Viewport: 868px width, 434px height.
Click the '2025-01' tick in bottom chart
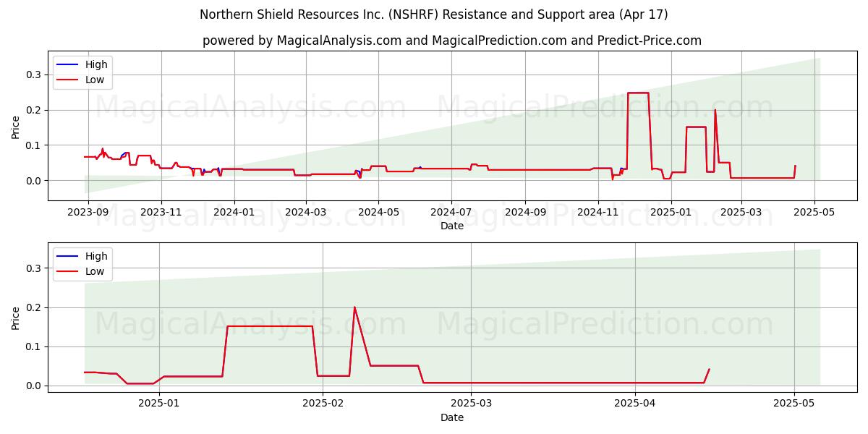click(160, 404)
